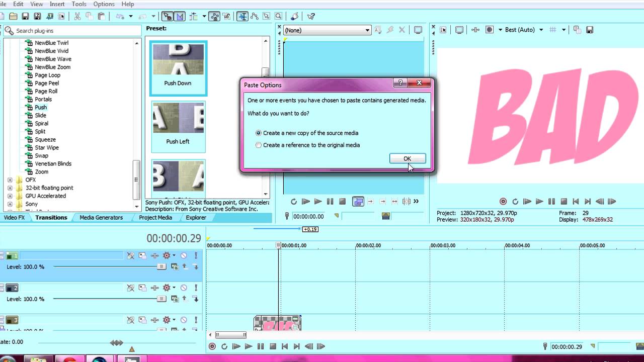
Task: Open trimmer external monitor icon
Action: pyautogui.click(x=418, y=30)
